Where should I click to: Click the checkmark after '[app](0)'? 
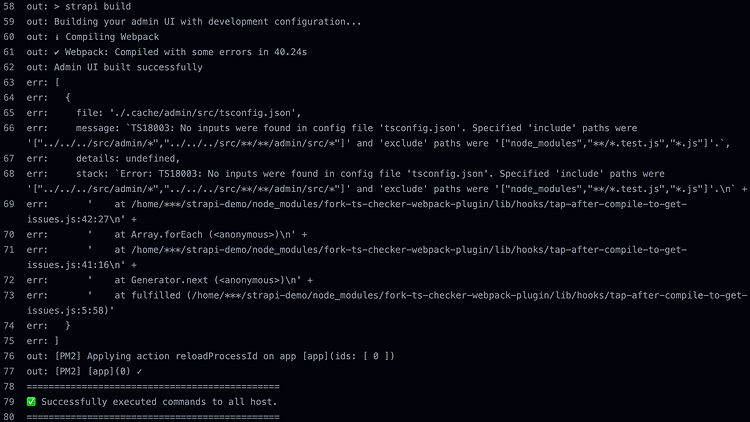tap(139, 371)
